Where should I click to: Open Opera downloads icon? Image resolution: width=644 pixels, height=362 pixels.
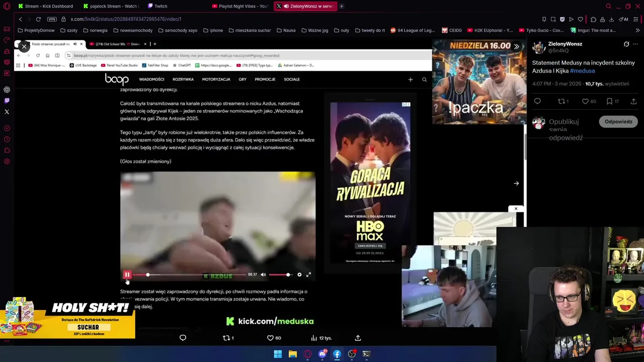pos(611,19)
